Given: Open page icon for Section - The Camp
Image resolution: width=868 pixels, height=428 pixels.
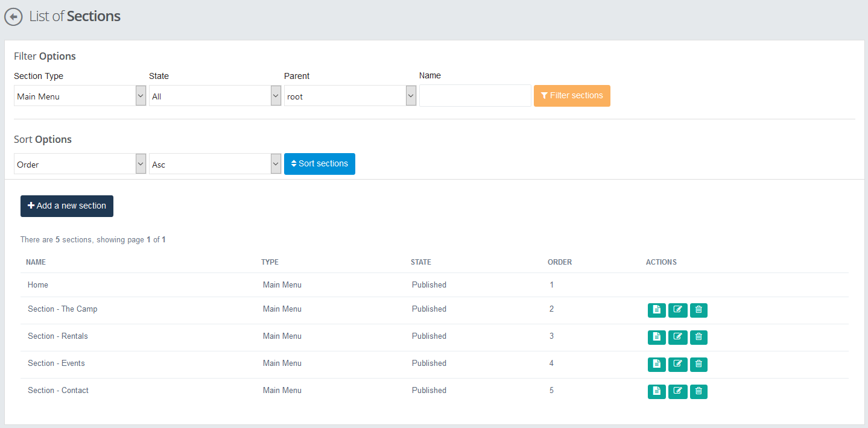Looking at the screenshot, I should [x=656, y=310].
